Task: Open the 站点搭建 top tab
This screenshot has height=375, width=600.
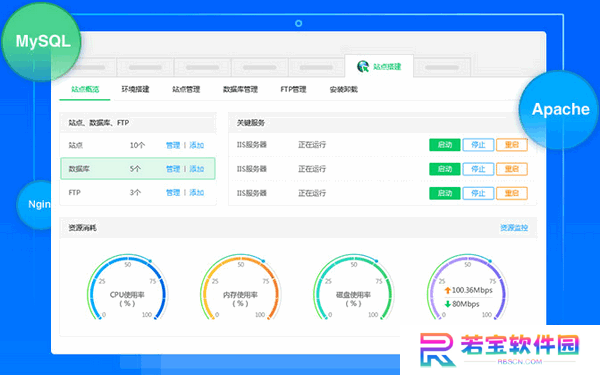Action: click(x=379, y=67)
